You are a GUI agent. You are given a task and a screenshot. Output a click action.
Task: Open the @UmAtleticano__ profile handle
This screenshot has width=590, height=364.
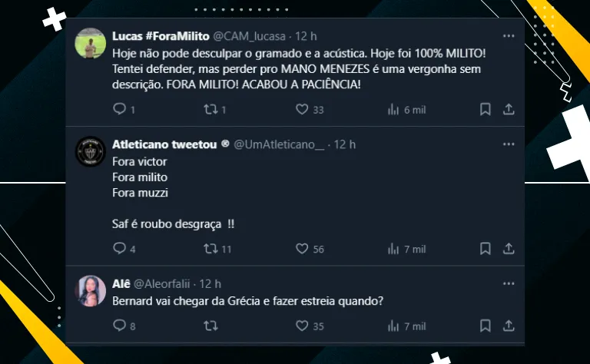[x=280, y=144]
